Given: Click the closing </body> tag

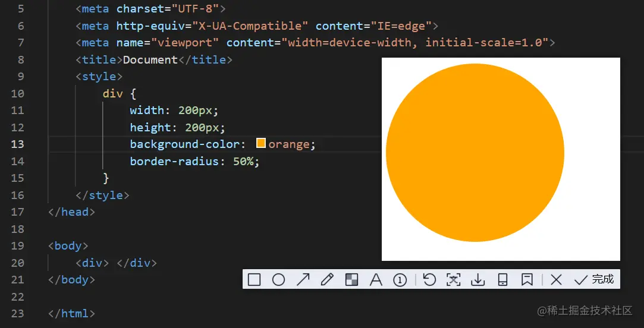Looking at the screenshot, I should (x=71, y=279).
